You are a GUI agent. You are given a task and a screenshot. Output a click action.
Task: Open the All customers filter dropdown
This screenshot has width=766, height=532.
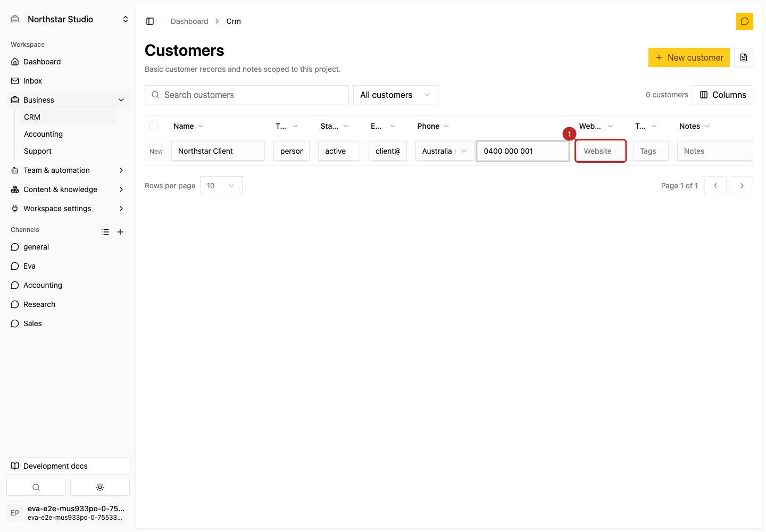(396, 95)
